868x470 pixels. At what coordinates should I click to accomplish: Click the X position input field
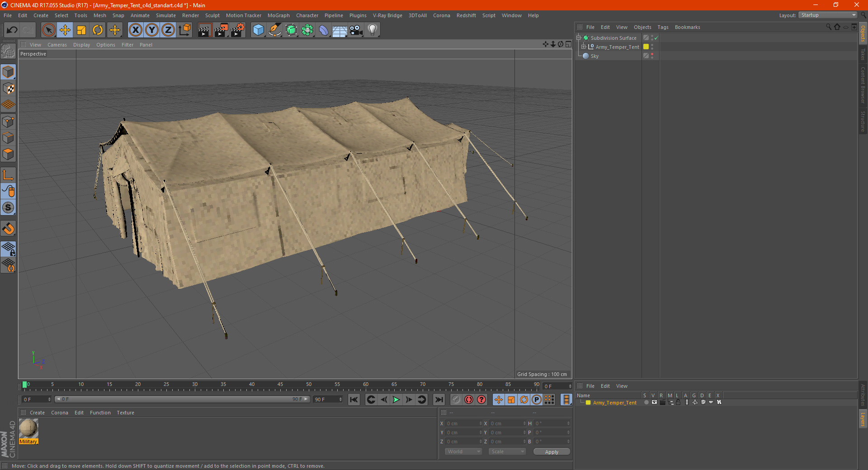(x=464, y=423)
